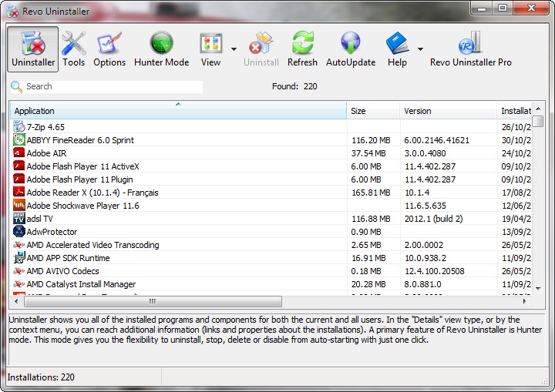The image size is (555, 392).
Task: Click AMD Accelerated Video Transcoding icon
Action: [18, 244]
